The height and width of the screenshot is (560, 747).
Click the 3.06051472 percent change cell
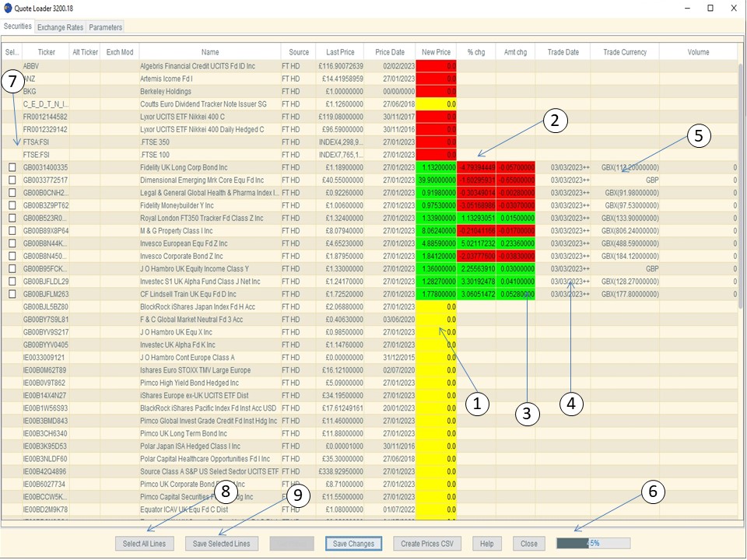click(476, 294)
